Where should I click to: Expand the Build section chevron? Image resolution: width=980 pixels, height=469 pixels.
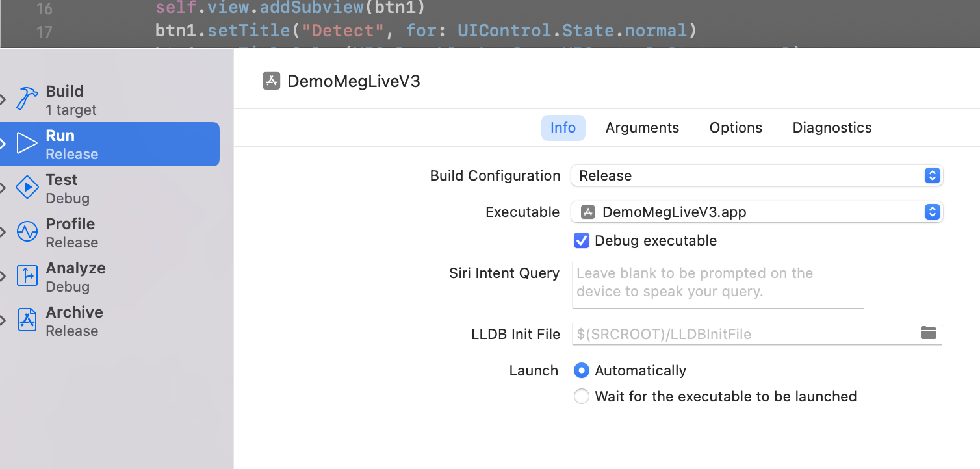point(3,99)
